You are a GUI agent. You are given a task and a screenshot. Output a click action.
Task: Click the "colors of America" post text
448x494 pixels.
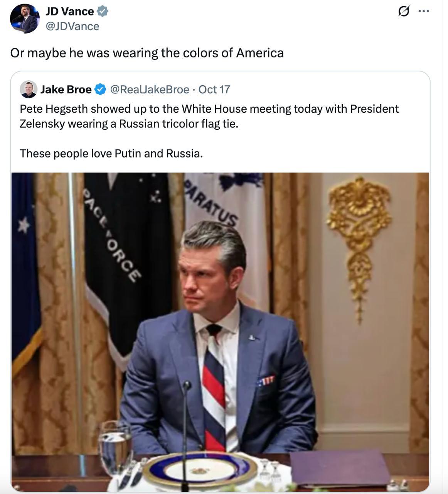[147, 53]
